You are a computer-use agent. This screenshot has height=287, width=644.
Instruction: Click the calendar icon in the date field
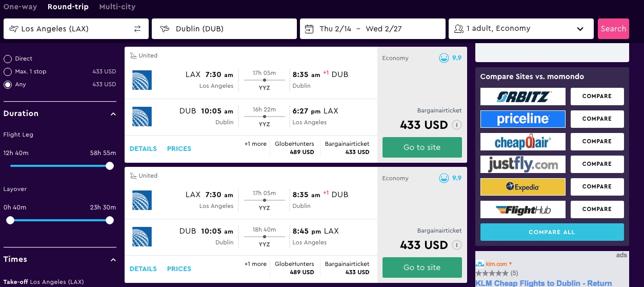309,29
